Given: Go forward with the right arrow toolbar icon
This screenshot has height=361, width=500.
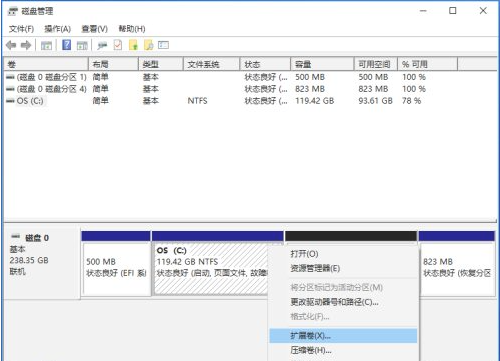Looking at the screenshot, I should tap(26, 45).
